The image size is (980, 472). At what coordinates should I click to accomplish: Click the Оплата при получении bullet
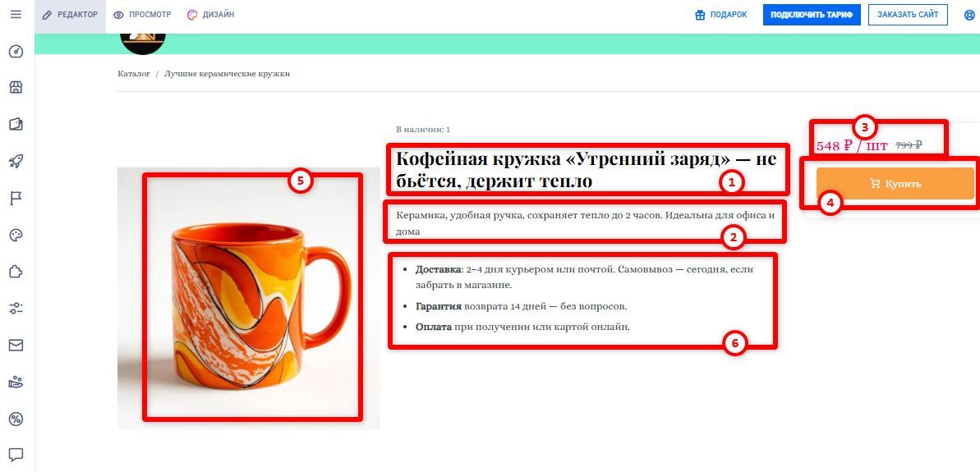tap(522, 327)
